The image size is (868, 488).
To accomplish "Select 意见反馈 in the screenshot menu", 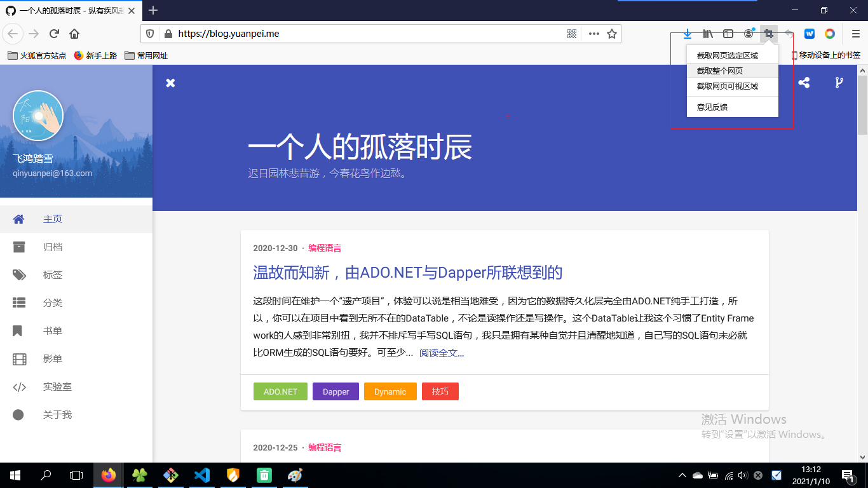I will pos(733,107).
